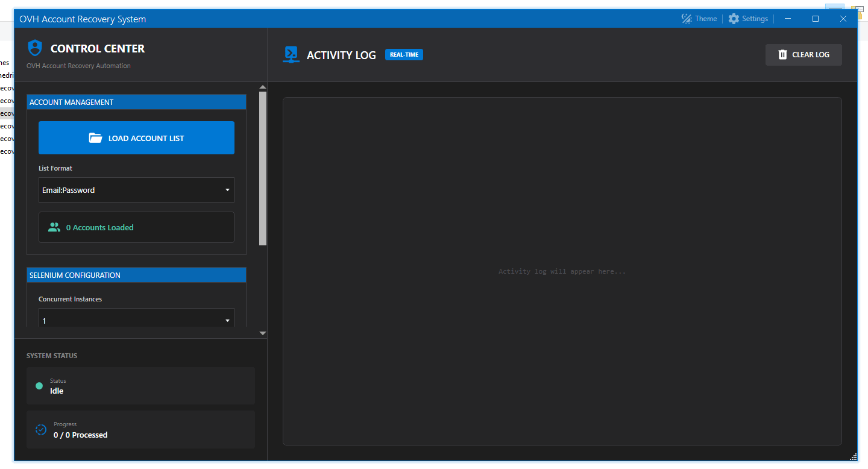Click the Settings gear icon in the title bar

coord(733,18)
